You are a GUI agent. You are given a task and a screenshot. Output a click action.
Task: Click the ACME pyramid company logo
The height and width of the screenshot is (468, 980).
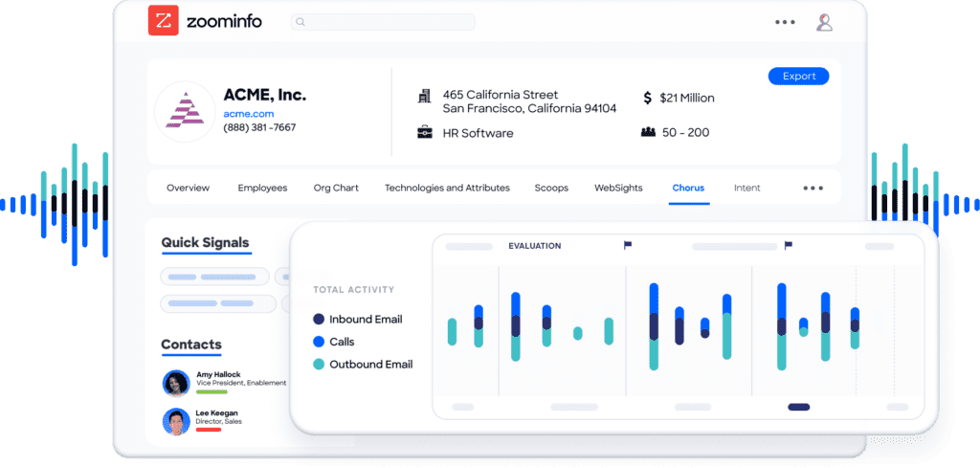[185, 112]
